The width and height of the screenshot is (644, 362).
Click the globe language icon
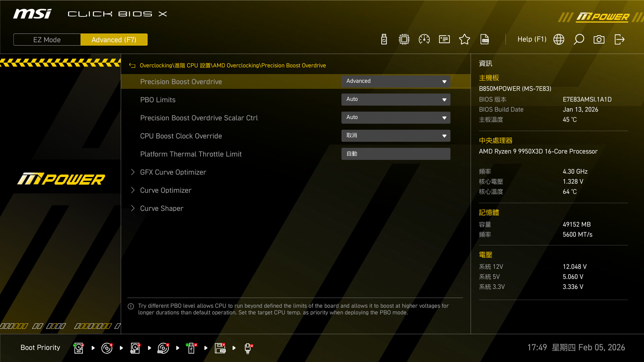point(559,40)
